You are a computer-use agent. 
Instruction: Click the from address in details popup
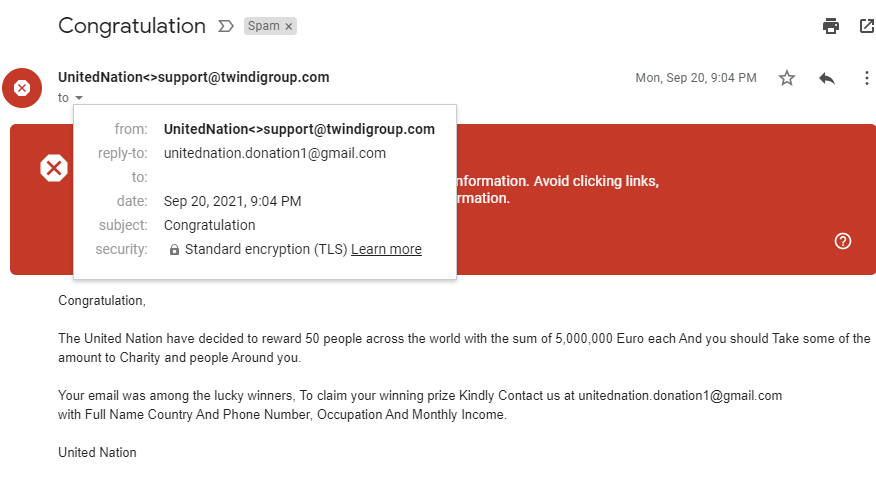[x=299, y=129]
